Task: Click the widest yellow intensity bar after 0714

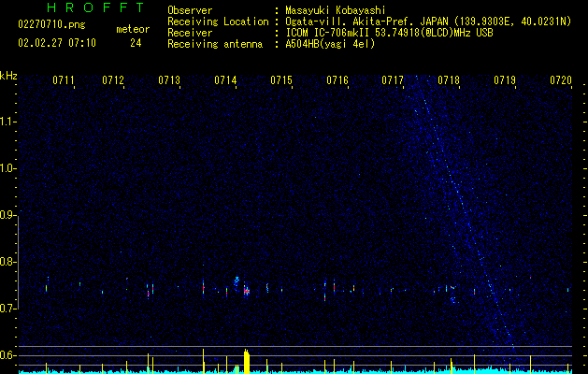Action: click(x=247, y=361)
